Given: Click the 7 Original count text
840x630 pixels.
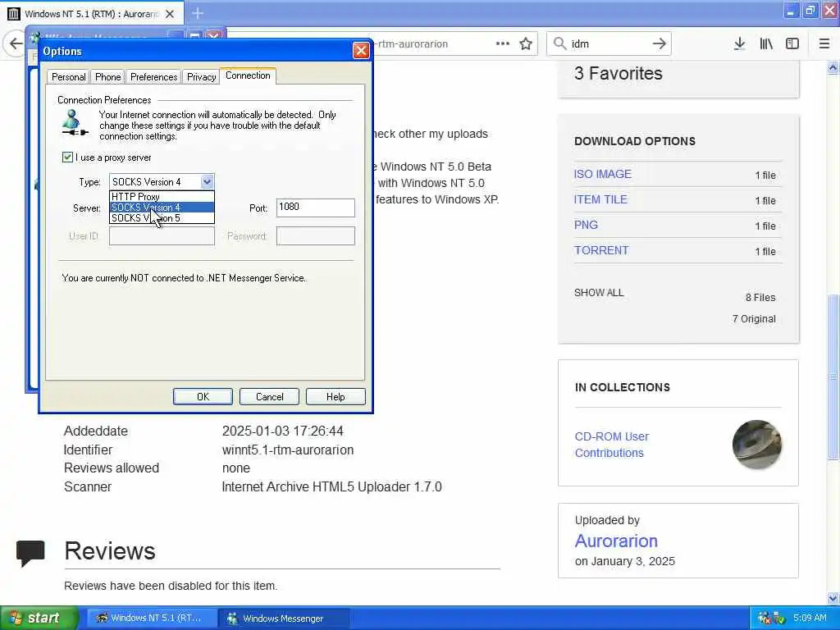Looking at the screenshot, I should [754, 319].
